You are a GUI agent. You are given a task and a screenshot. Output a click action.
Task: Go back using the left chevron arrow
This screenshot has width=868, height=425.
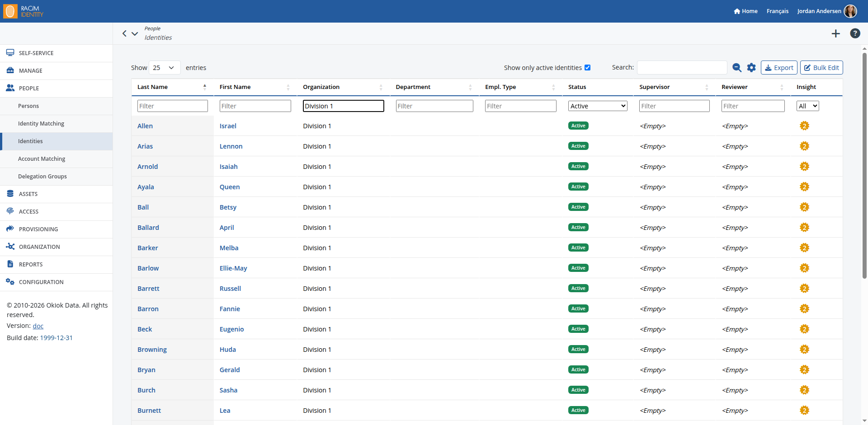coord(125,33)
